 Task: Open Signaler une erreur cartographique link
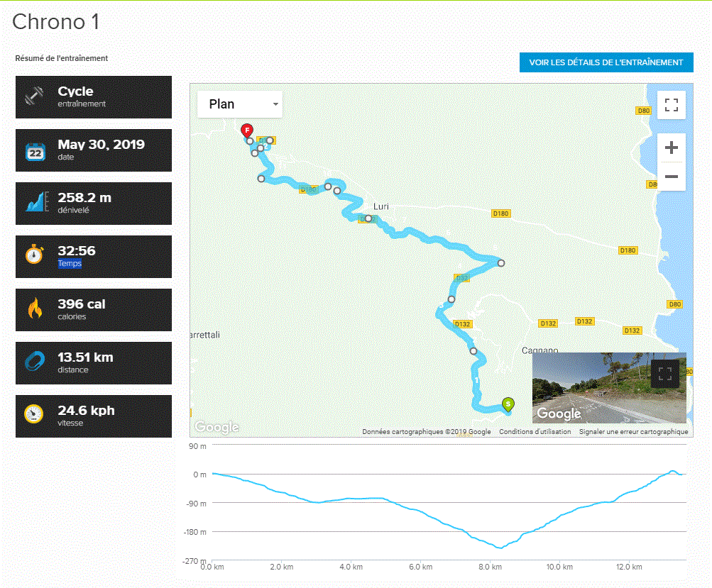(633, 431)
